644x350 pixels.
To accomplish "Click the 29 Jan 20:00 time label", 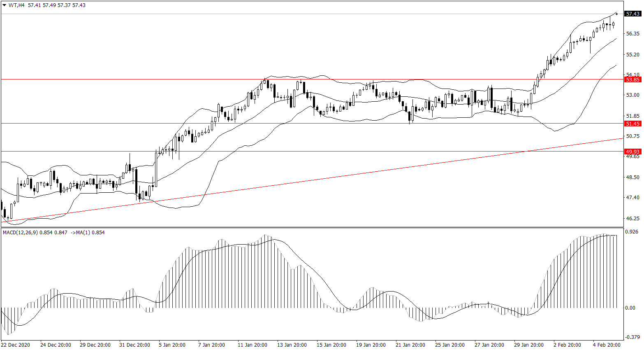I will [x=528, y=345].
